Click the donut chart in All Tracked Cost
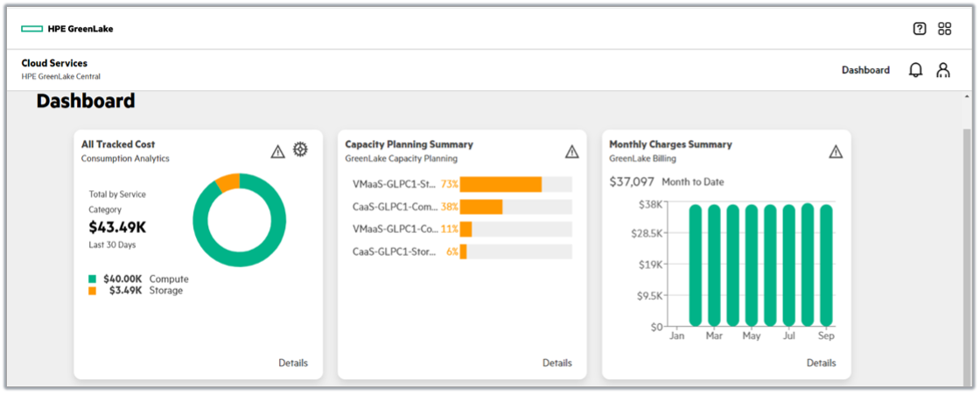The image size is (980, 396). [x=239, y=220]
